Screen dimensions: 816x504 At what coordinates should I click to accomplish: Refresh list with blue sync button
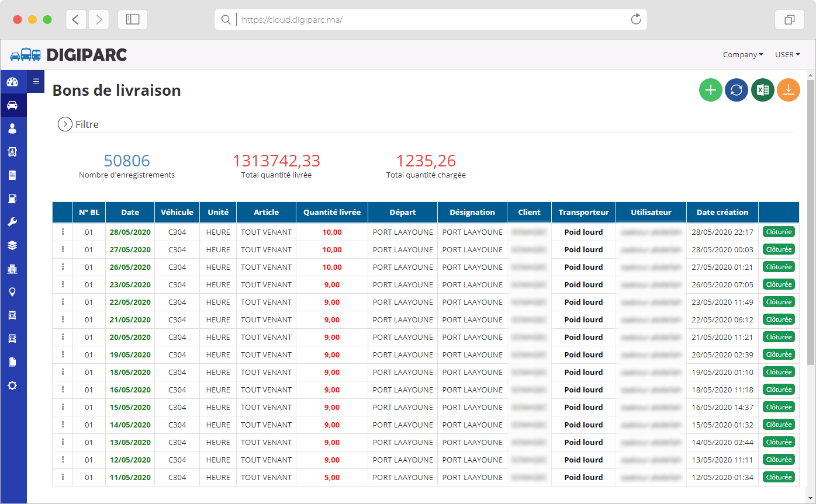pyautogui.click(x=737, y=90)
